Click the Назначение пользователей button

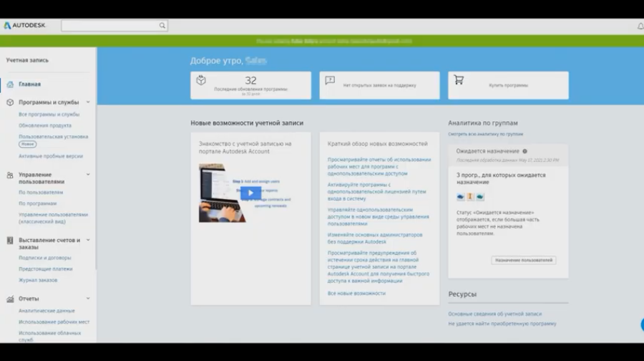(x=524, y=260)
